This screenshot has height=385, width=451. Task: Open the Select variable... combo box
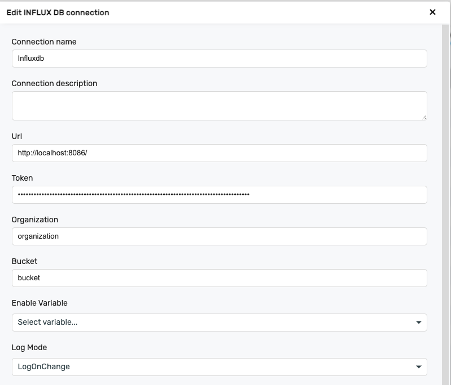[219, 322]
